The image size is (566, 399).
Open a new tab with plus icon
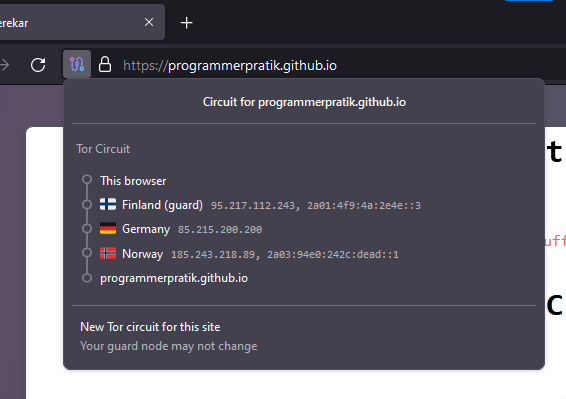click(187, 23)
